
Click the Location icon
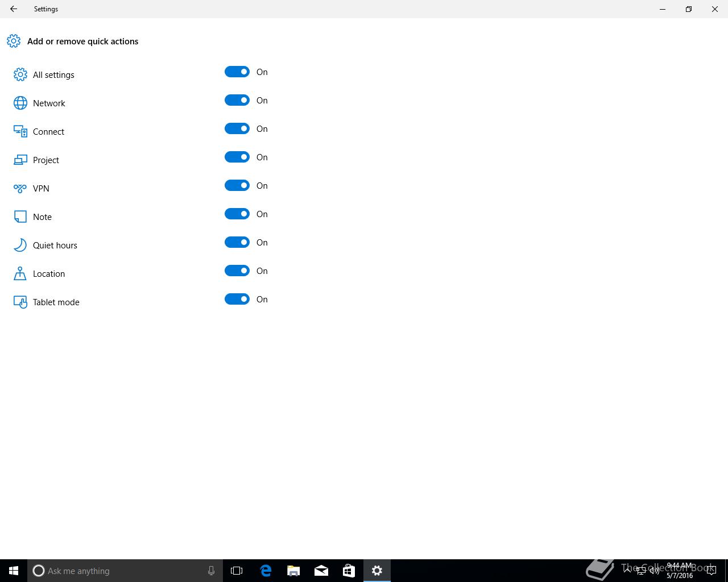tap(20, 273)
